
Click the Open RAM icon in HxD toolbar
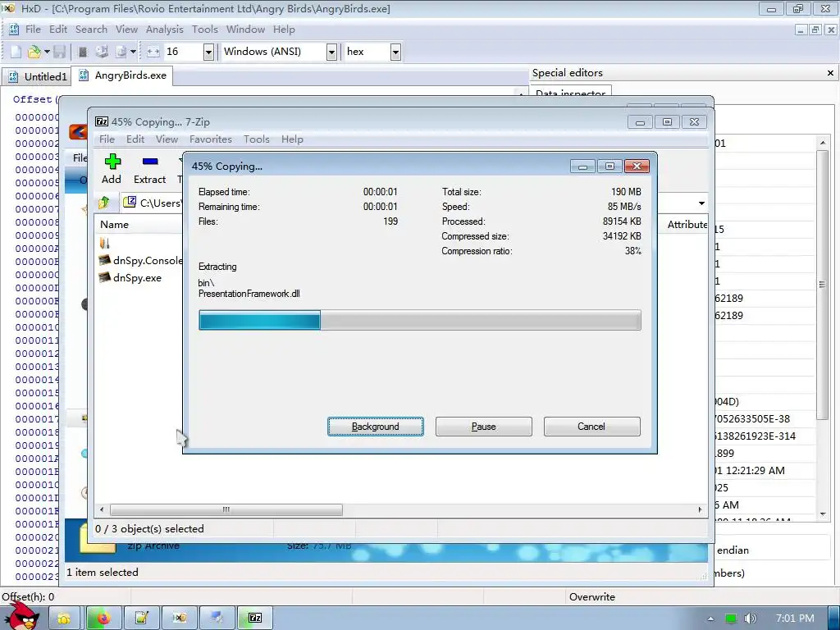coord(83,52)
